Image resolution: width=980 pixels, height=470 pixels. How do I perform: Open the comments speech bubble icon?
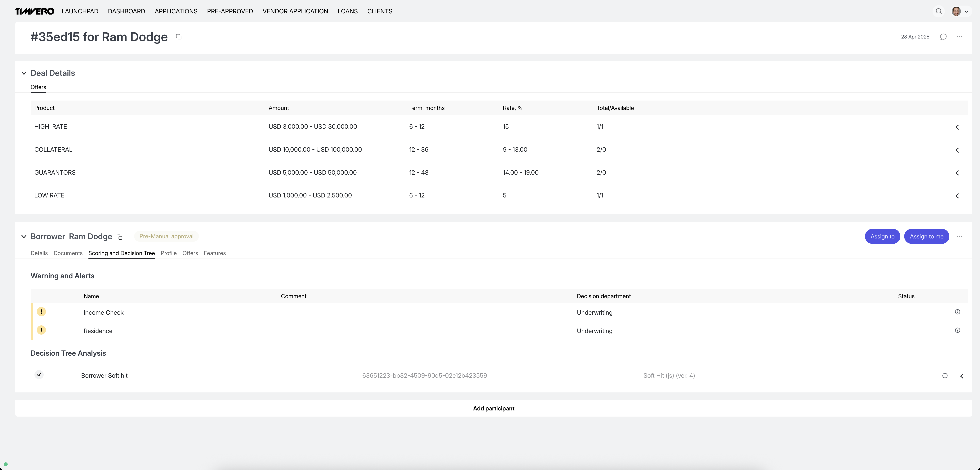pos(943,37)
